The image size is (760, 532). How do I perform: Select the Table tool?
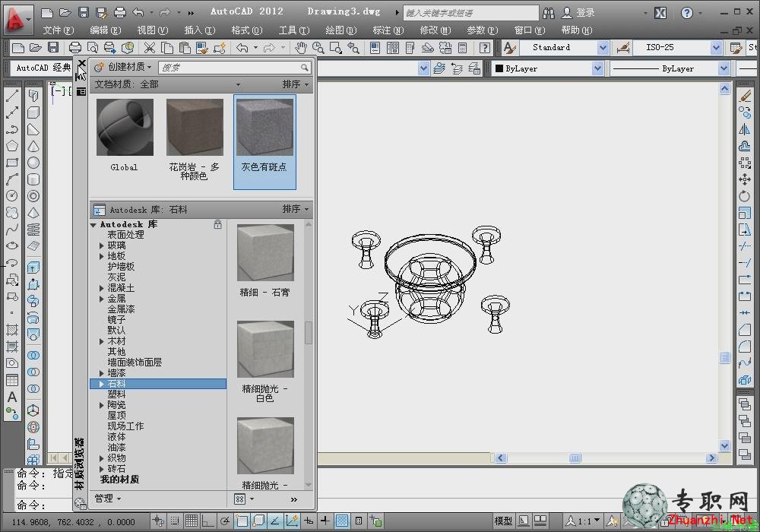pos(11,380)
